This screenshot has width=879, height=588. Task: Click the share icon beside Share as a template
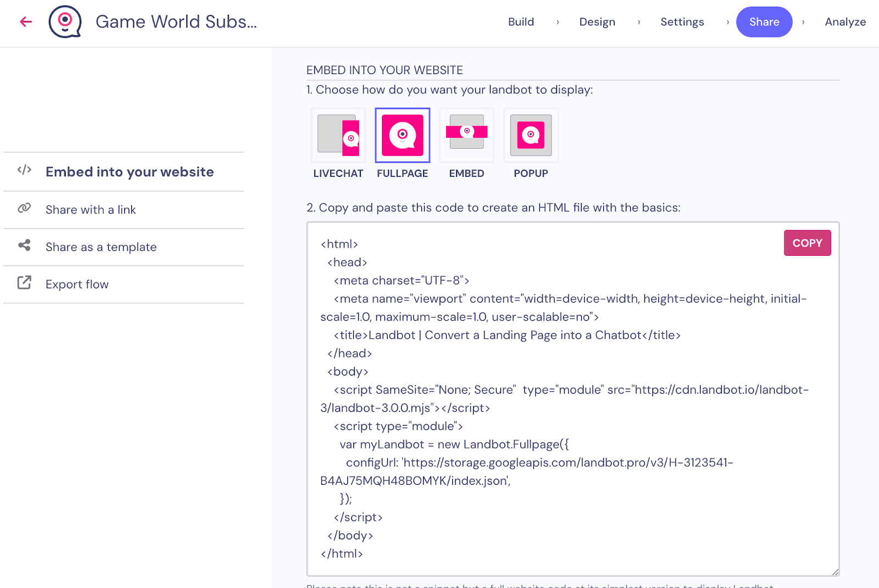click(x=24, y=245)
